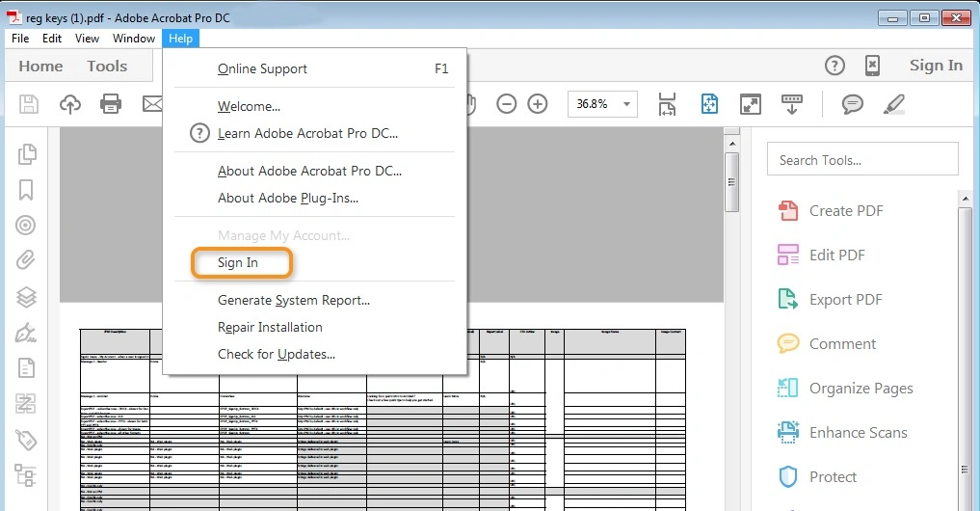This screenshot has width=980, height=511.
Task: Select Generate System Report...
Action: coord(314,300)
